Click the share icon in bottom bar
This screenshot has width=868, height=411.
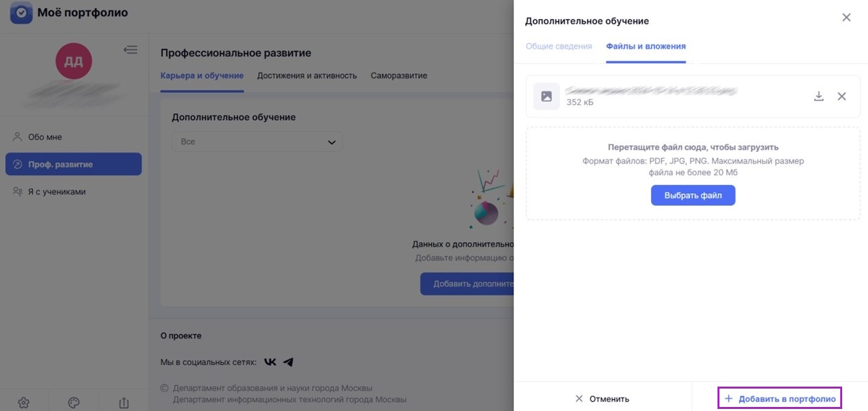click(x=123, y=402)
